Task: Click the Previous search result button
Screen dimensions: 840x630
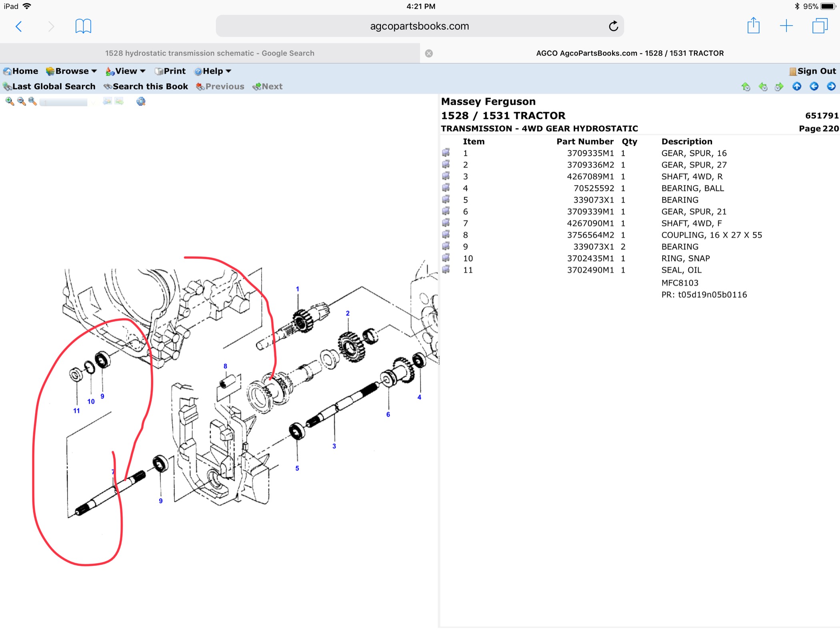Action: (x=220, y=86)
